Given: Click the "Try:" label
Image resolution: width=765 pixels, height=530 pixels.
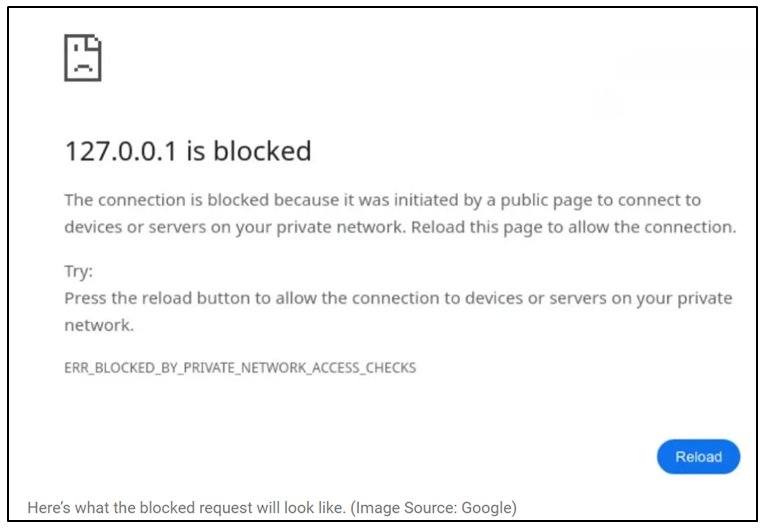Looking at the screenshot, I should click(x=78, y=272).
